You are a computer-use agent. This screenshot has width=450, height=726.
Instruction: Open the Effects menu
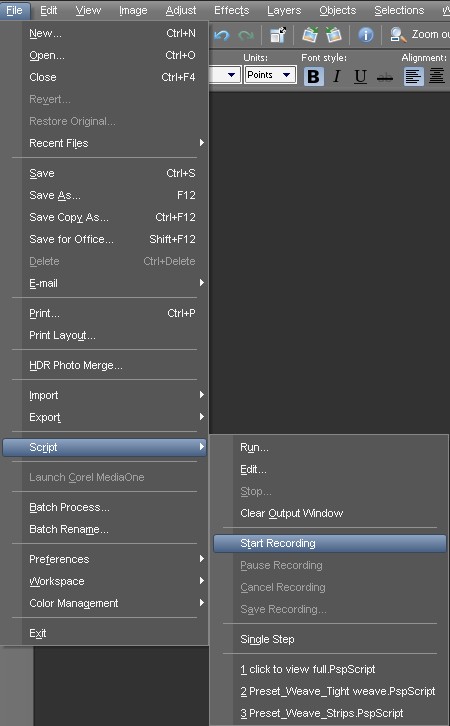tap(231, 10)
